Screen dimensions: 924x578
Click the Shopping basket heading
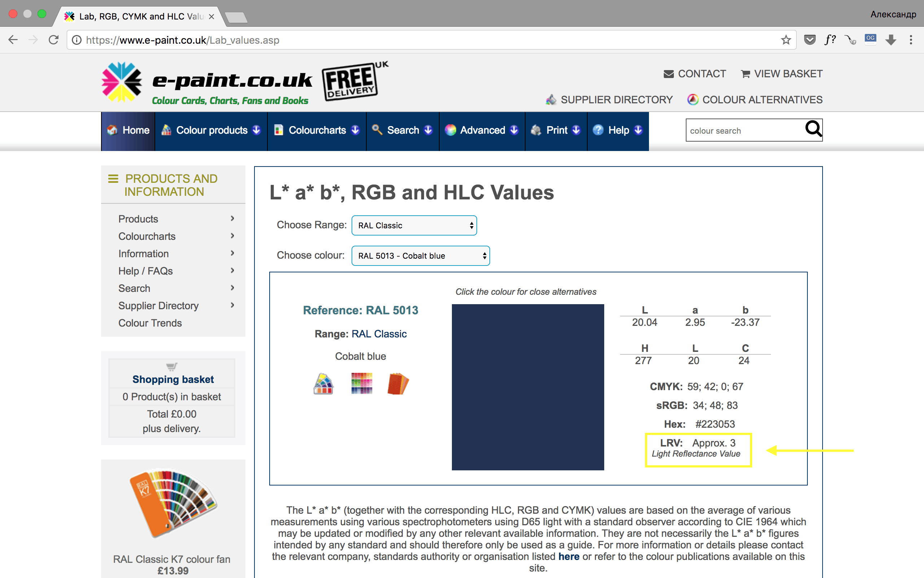(173, 379)
